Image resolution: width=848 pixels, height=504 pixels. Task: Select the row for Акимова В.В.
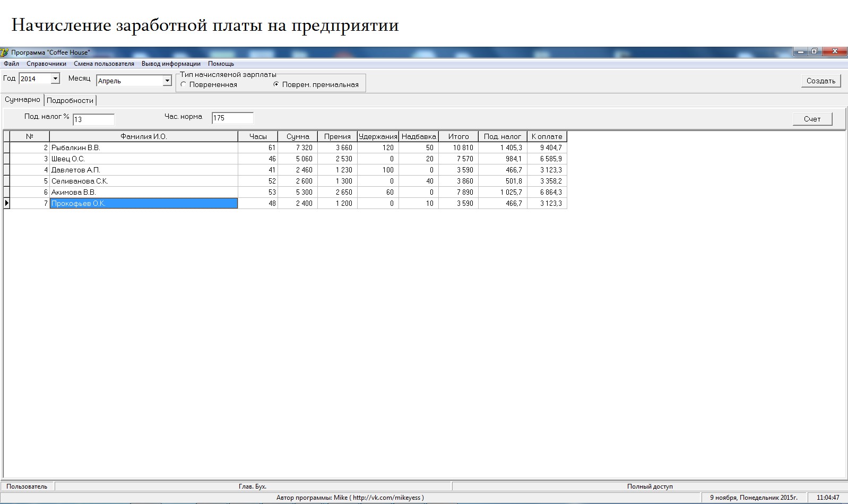(285, 192)
